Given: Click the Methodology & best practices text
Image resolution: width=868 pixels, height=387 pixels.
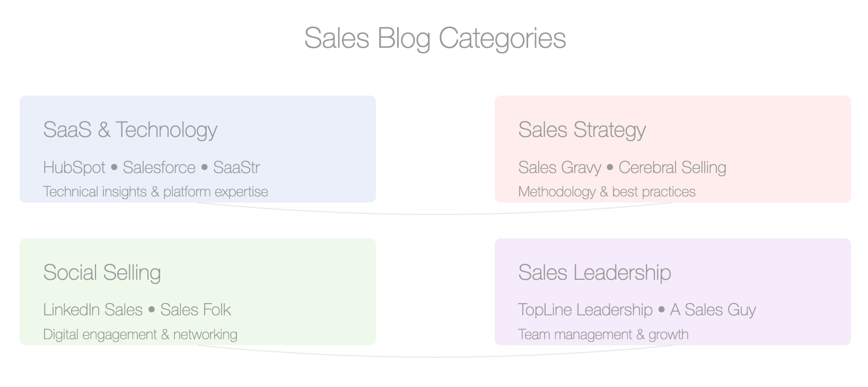Looking at the screenshot, I should click(607, 192).
